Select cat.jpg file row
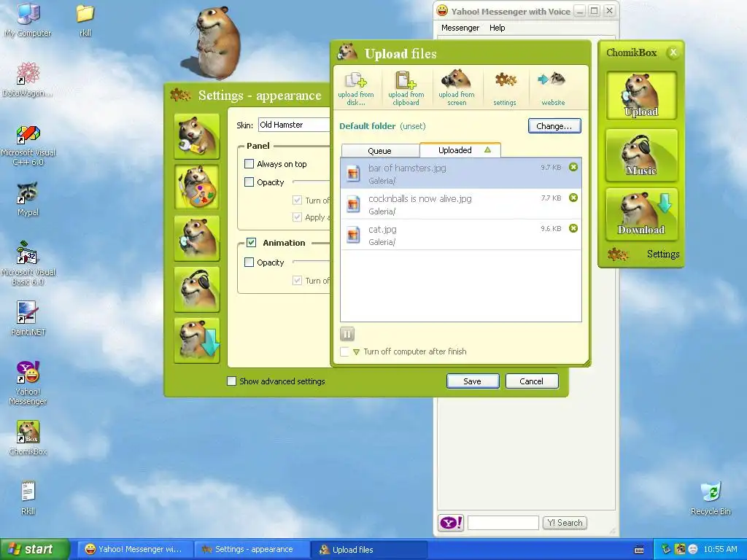Screen dimensions: 747x560 (461, 235)
